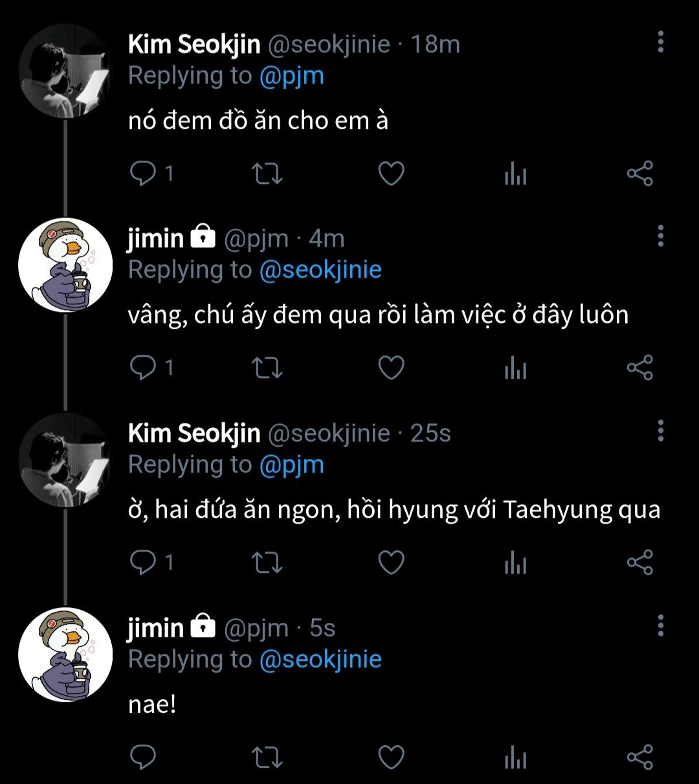The width and height of the screenshot is (699, 784).
Task: Open @pjm mention in Seokjin's 18m reply
Action: pos(291,76)
